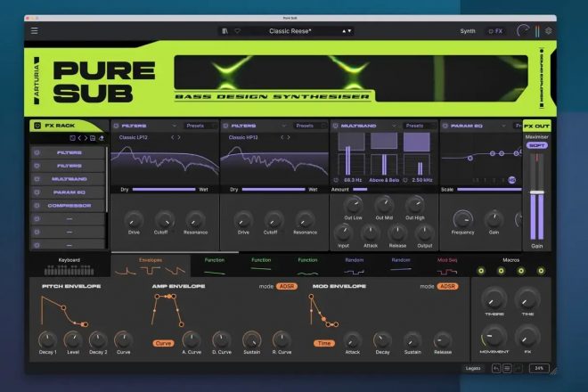Open the Mod Seq tab
This screenshot has height=392, width=588.
point(447,265)
